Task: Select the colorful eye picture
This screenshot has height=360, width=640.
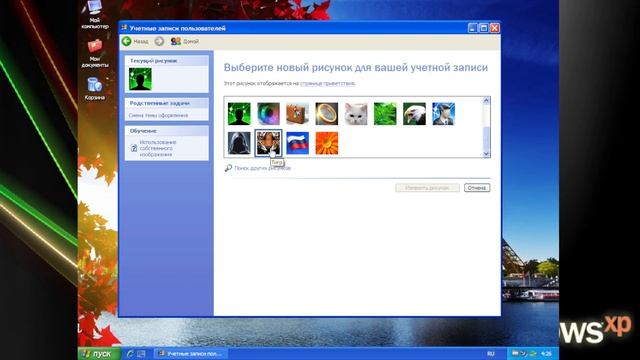Action: pos(268,113)
